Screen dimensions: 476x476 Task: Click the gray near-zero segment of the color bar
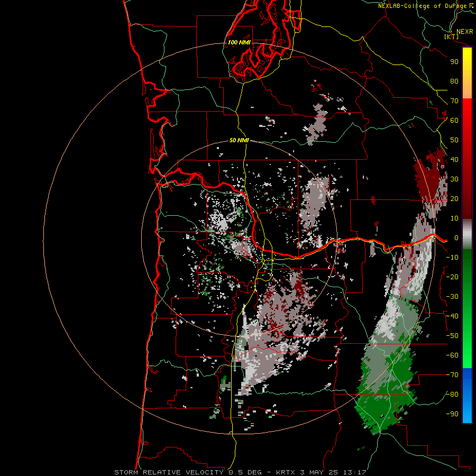[467, 234]
